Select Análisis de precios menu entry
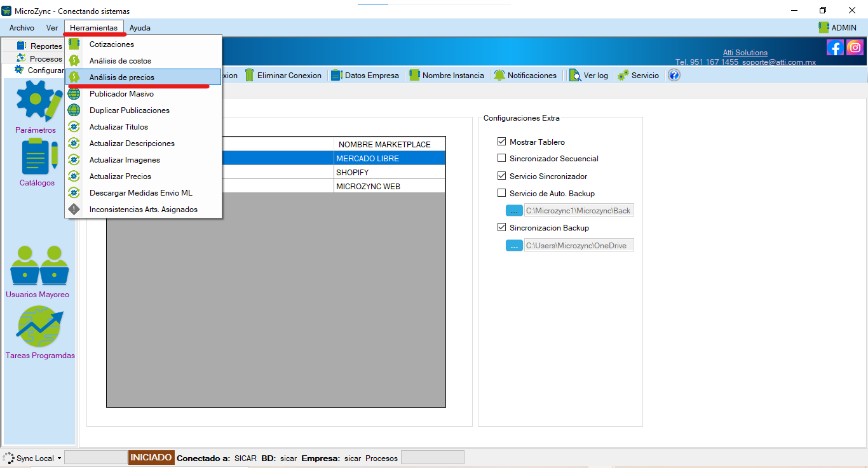The image size is (868, 468). [x=143, y=77]
